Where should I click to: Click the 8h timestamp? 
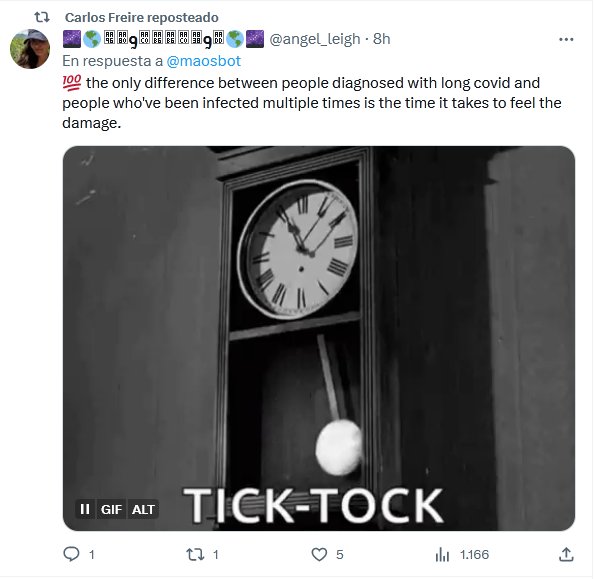[x=382, y=39]
